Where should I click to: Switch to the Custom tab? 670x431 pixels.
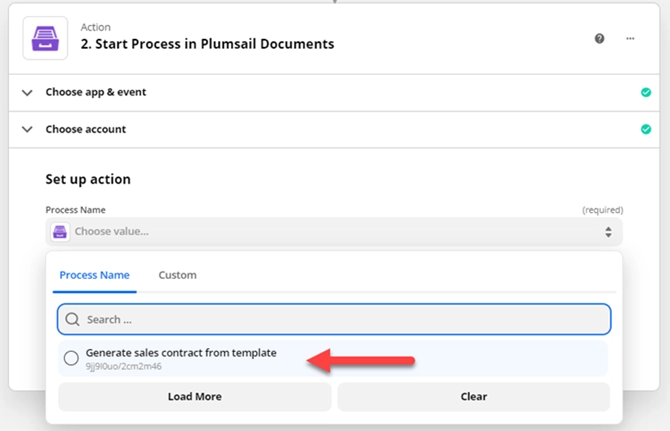pos(177,275)
